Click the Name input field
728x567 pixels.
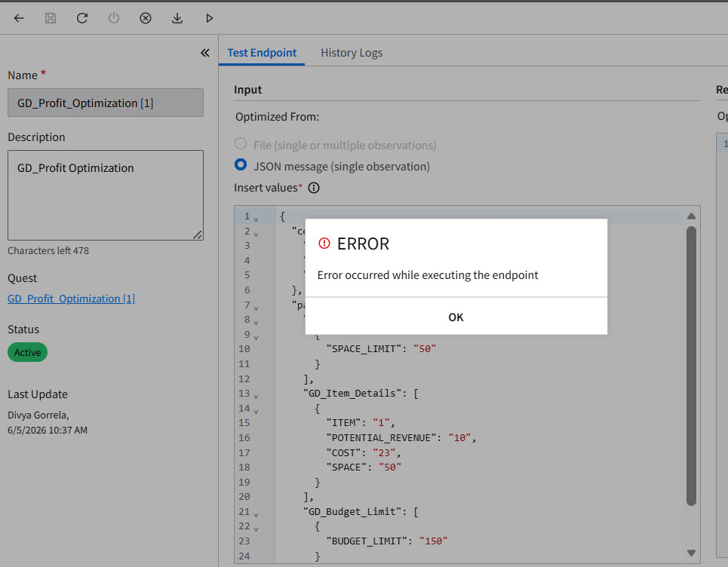[x=106, y=103]
